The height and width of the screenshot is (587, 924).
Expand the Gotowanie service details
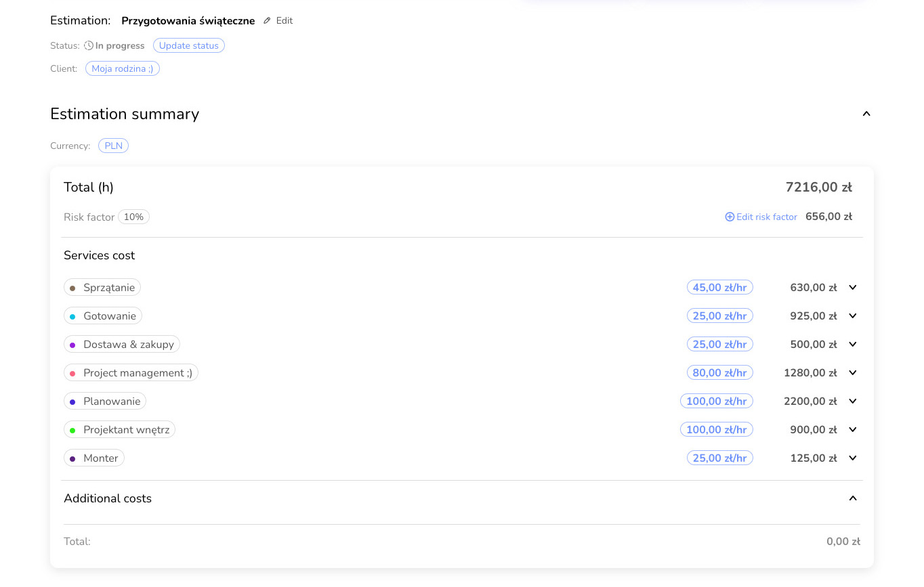click(x=853, y=316)
